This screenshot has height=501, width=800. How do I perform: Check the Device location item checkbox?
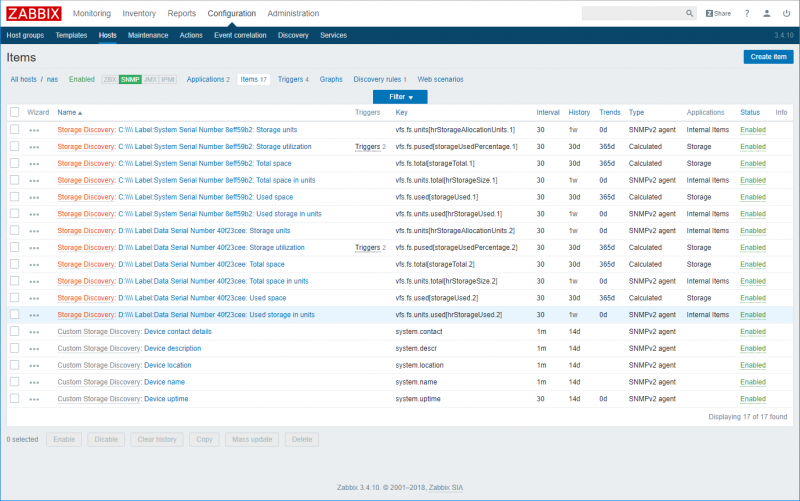pos(15,365)
